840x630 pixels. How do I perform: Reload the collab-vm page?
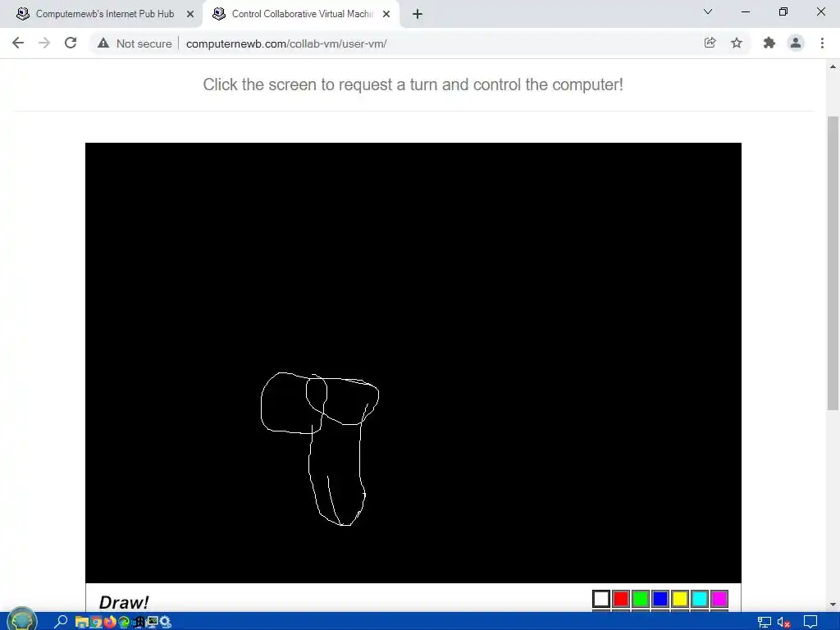click(71, 43)
